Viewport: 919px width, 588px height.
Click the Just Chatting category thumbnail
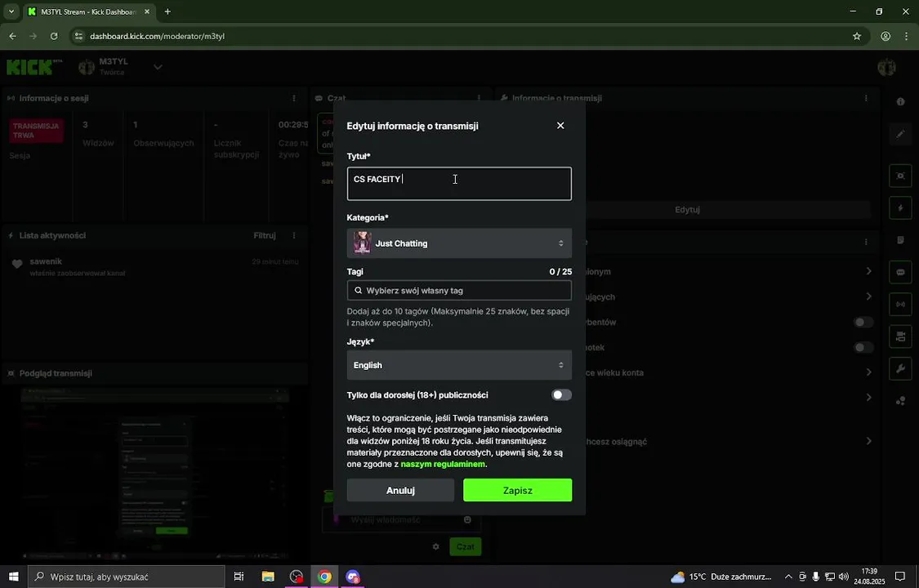click(362, 243)
